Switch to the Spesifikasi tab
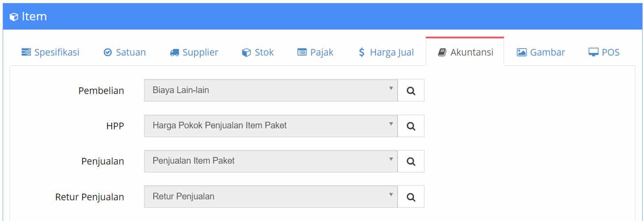The width and height of the screenshot is (644, 221). coord(50,52)
